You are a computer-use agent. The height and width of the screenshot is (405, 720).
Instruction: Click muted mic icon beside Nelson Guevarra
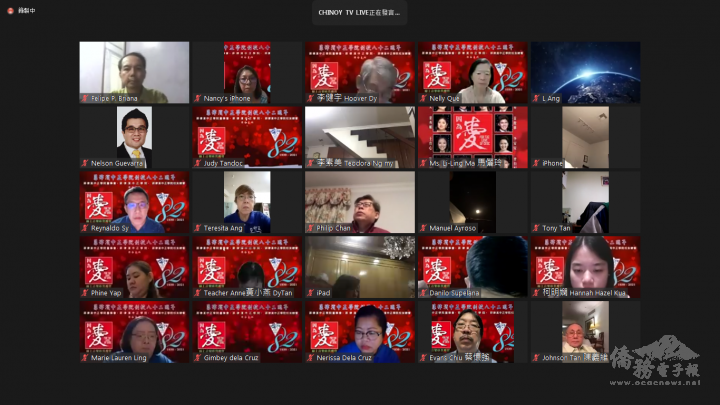[x=85, y=163]
